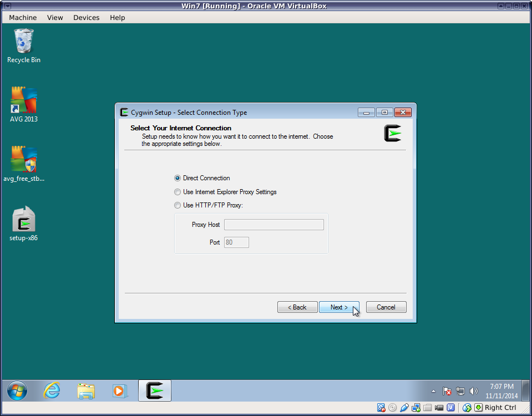Launch Internet Explorer from the taskbar

pyautogui.click(x=52, y=391)
